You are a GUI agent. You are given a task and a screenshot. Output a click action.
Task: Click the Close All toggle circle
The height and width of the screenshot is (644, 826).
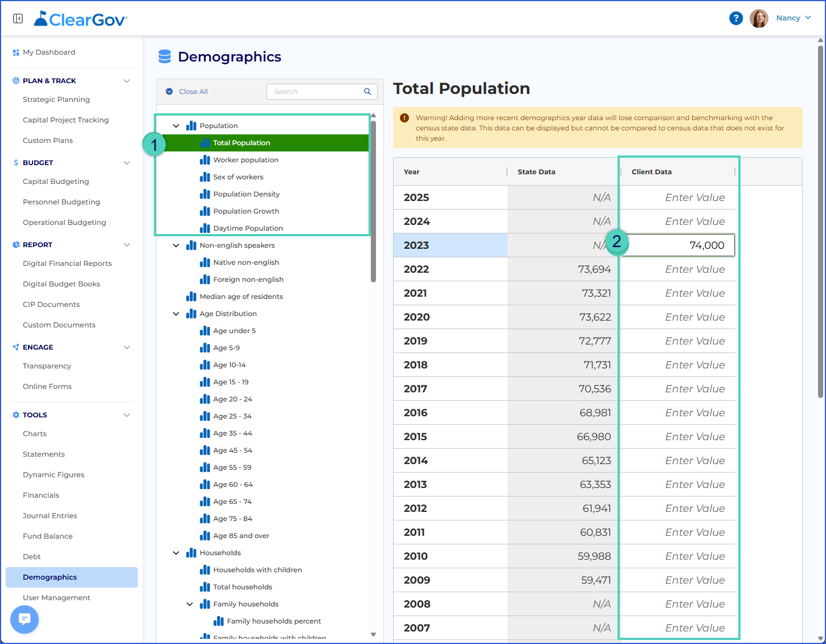[169, 92]
